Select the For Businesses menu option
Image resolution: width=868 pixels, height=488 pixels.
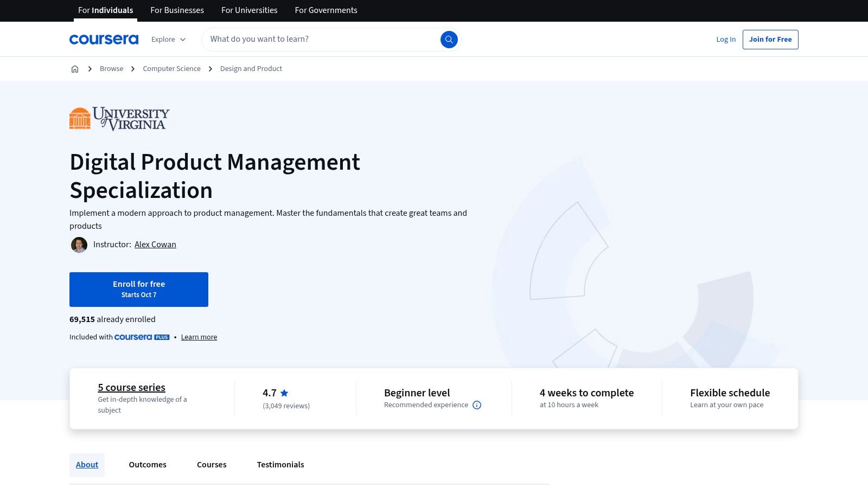[177, 10]
